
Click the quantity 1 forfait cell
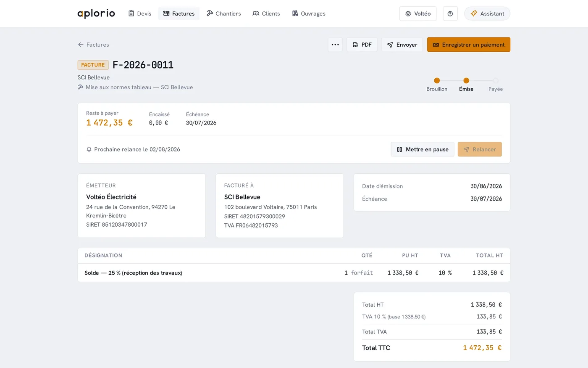(x=359, y=273)
